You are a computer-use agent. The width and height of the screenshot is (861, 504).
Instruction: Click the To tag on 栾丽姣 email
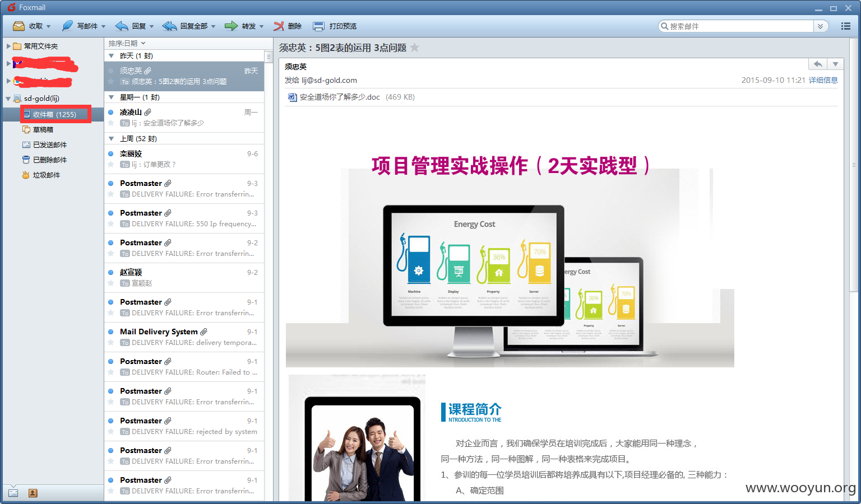(x=125, y=165)
